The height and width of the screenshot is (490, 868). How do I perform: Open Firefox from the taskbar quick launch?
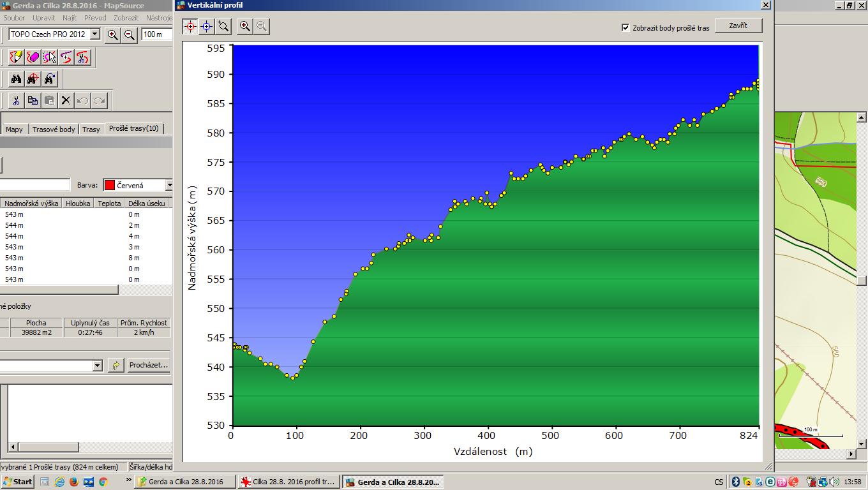click(x=73, y=482)
